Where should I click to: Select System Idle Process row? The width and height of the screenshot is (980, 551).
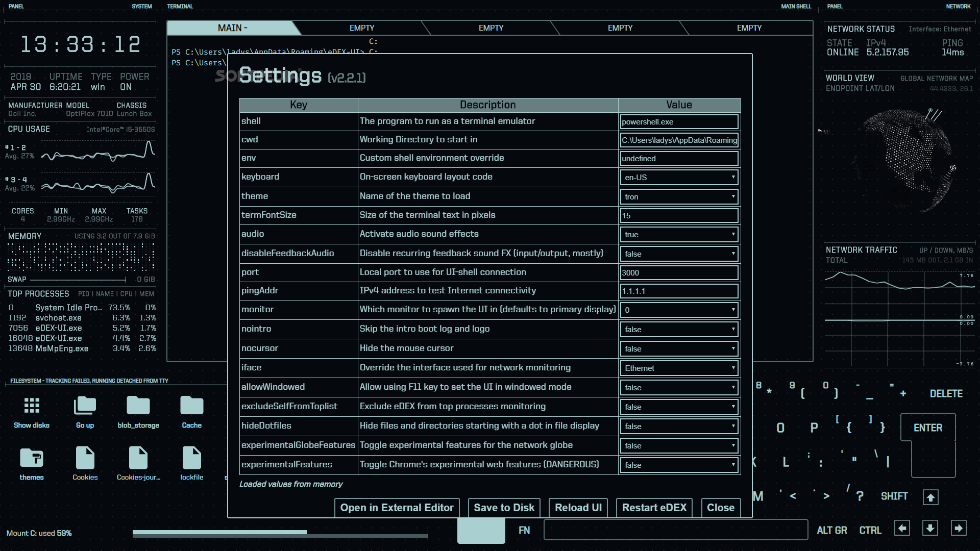point(82,308)
